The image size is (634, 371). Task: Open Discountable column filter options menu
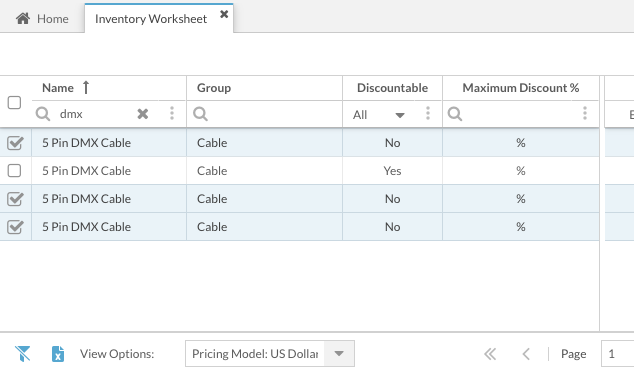(428, 113)
